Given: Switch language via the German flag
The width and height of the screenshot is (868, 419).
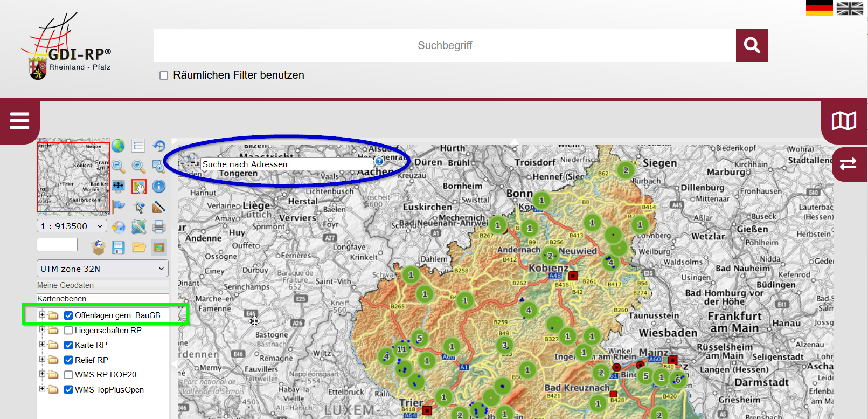Looking at the screenshot, I should tap(819, 8).
